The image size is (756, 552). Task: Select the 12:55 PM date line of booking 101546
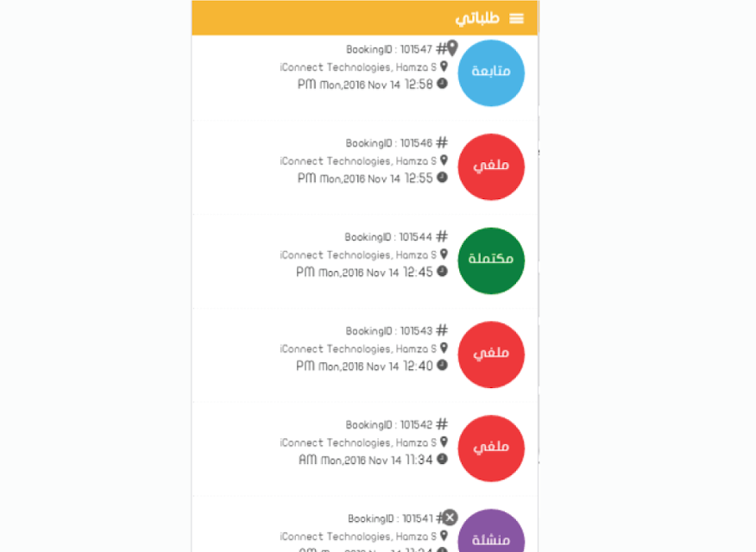(x=365, y=179)
